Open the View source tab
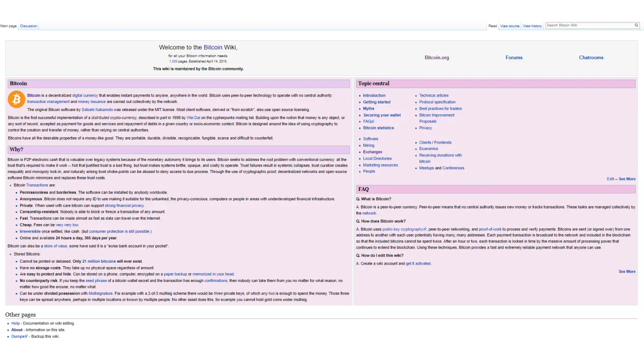This screenshot has height=362, width=644. (x=510, y=26)
